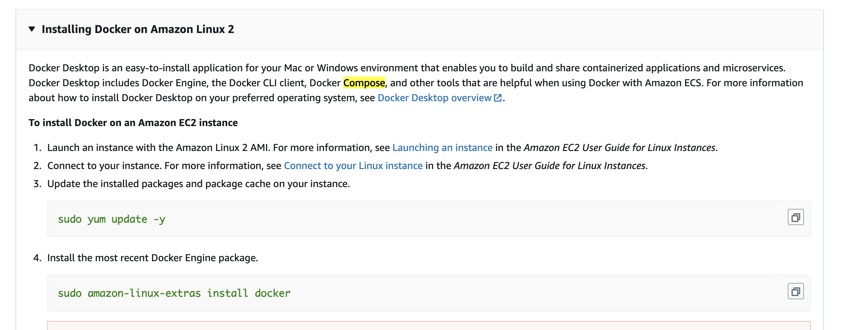Copy the sudo yum update -y command
This screenshot has height=330, width=868.
[x=796, y=217]
